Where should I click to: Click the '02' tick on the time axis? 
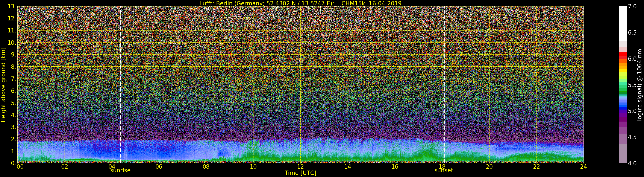pyautogui.click(x=65, y=167)
